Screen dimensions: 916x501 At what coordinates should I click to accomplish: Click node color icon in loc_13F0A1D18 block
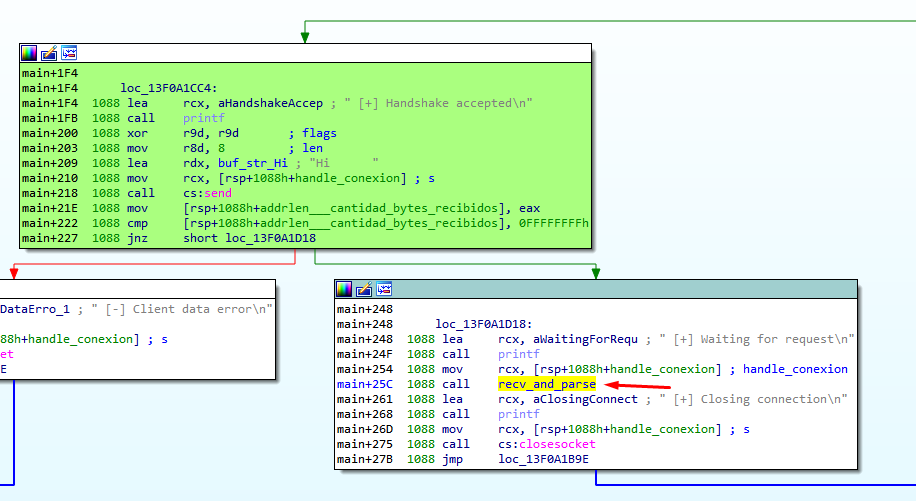344,289
